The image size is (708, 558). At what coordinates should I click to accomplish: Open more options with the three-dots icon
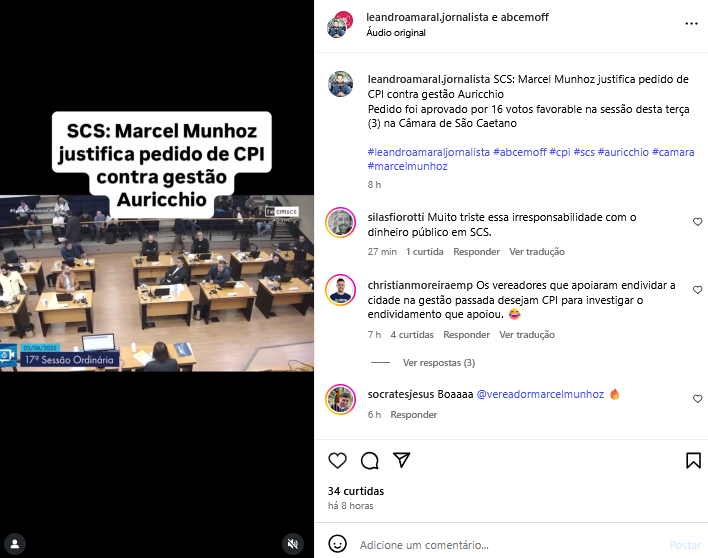[691, 23]
